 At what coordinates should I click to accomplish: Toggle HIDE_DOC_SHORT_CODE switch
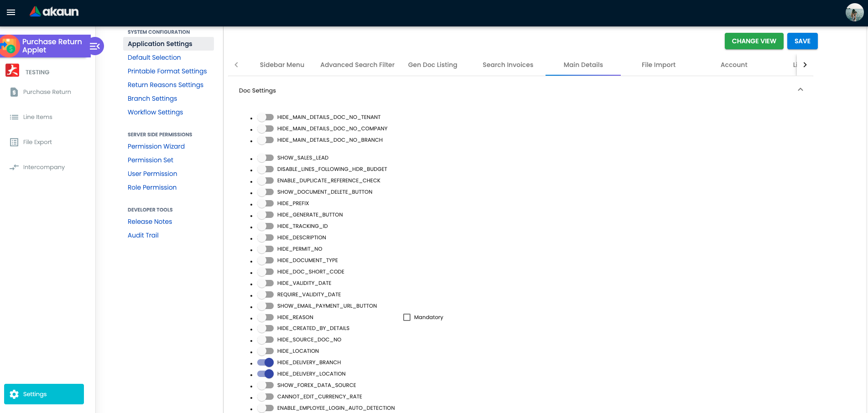[265, 272]
